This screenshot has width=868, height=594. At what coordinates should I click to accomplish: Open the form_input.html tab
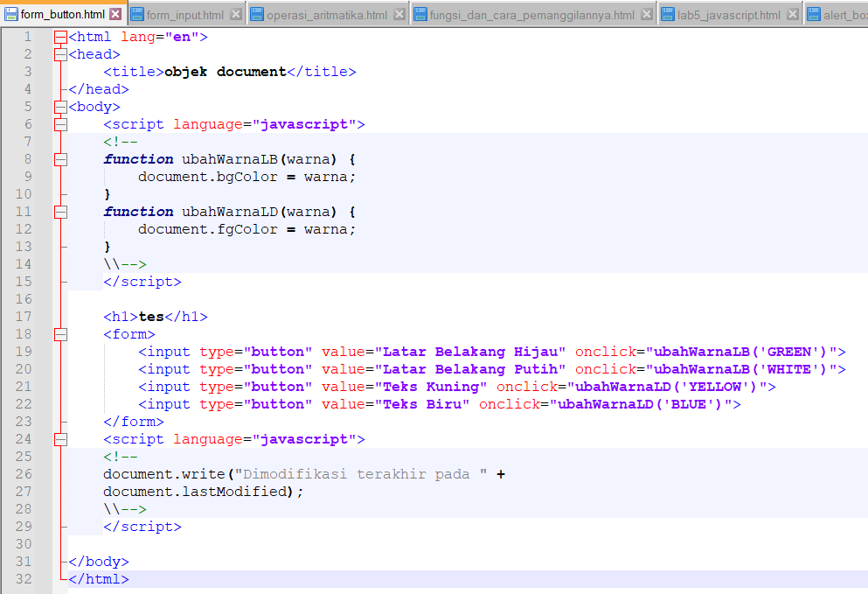click(x=185, y=15)
